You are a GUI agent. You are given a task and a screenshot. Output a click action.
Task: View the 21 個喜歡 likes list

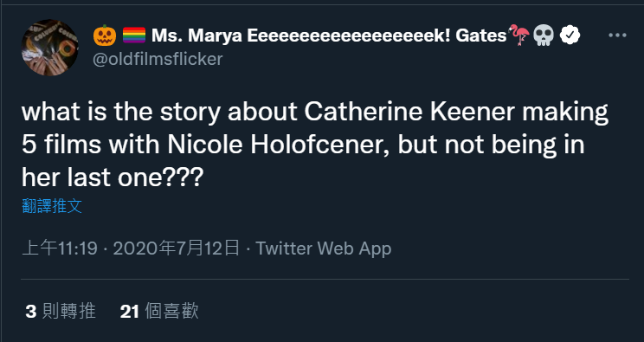pos(159,311)
